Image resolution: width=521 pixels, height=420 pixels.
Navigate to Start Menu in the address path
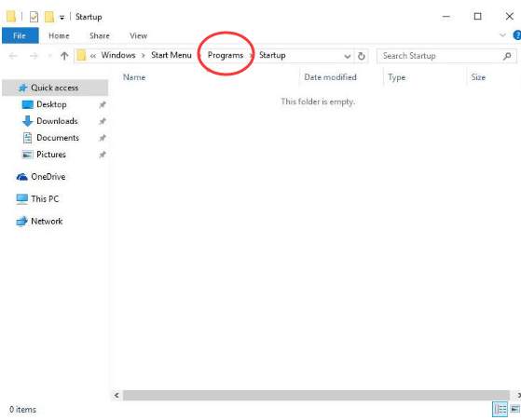(x=171, y=55)
